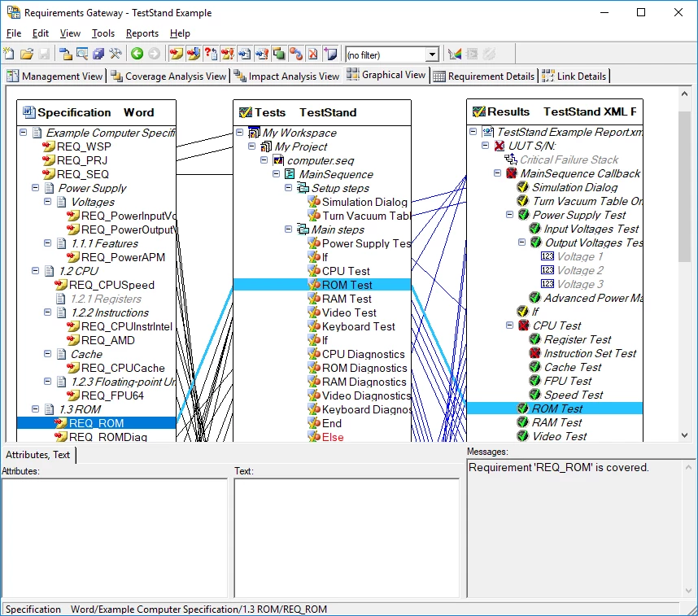Select RAM Test in the Tests tree
Viewport: 698px width, 616px height.
click(x=347, y=299)
